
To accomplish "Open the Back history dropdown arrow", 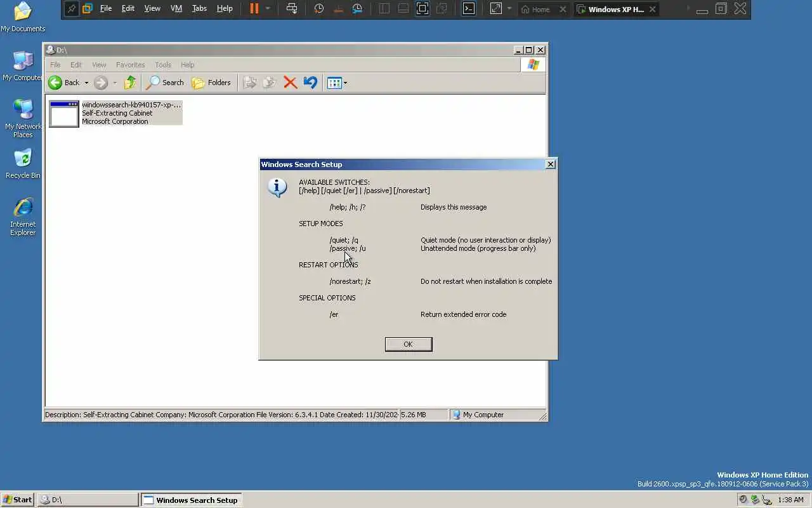I will coord(86,83).
